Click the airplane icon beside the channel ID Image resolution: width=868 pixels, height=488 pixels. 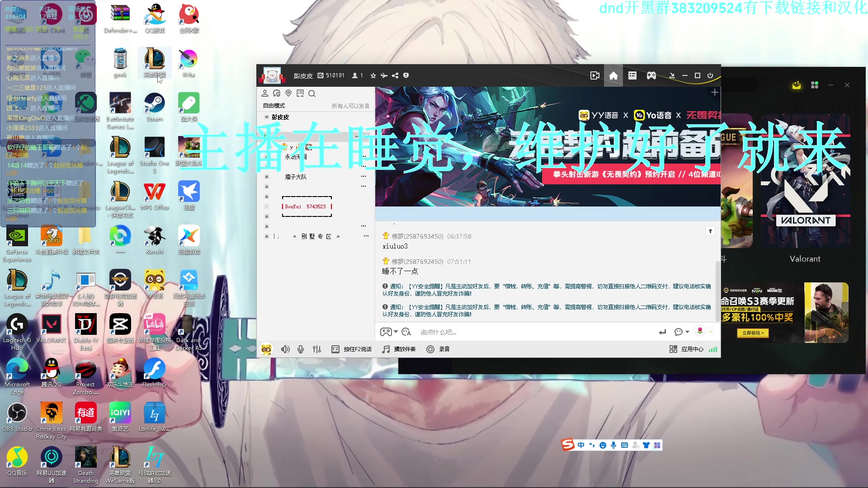[384, 75]
